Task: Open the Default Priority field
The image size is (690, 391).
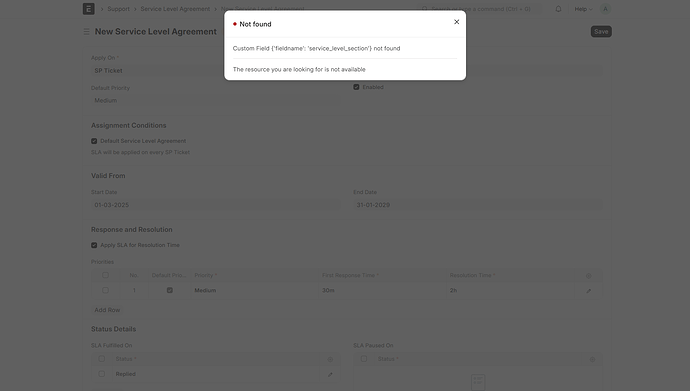Action: pos(215,100)
